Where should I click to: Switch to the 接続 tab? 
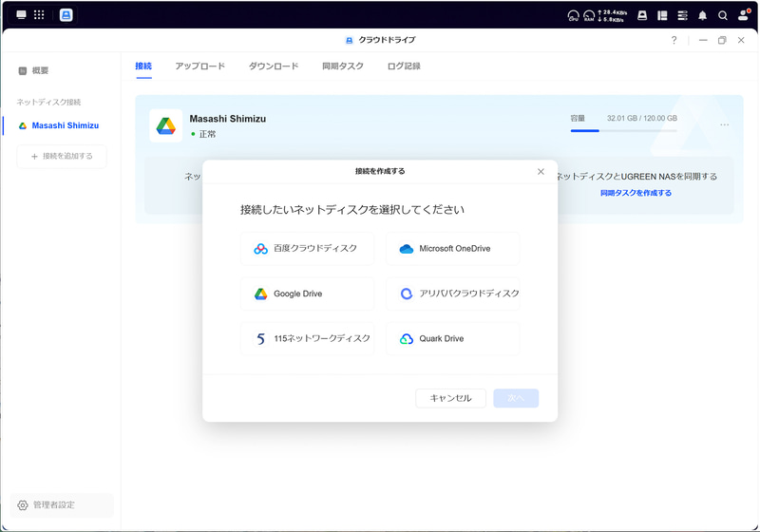[143, 66]
